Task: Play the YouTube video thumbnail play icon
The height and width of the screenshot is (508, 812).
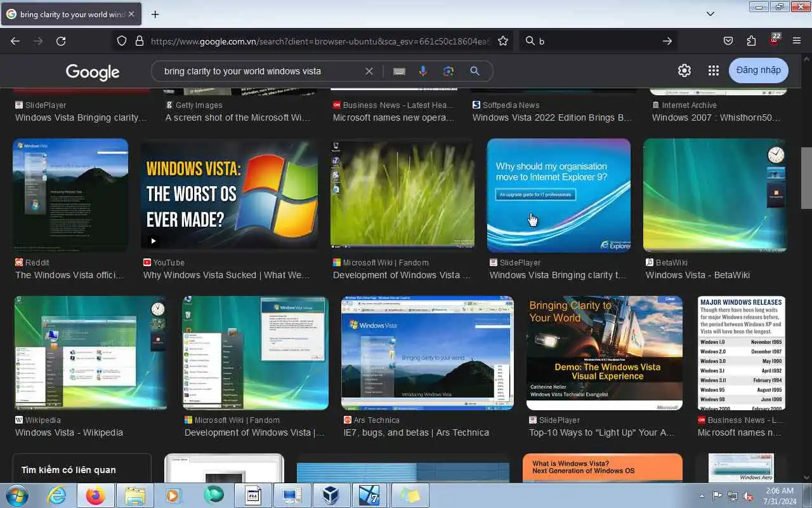Action: pyautogui.click(x=153, y=241)
